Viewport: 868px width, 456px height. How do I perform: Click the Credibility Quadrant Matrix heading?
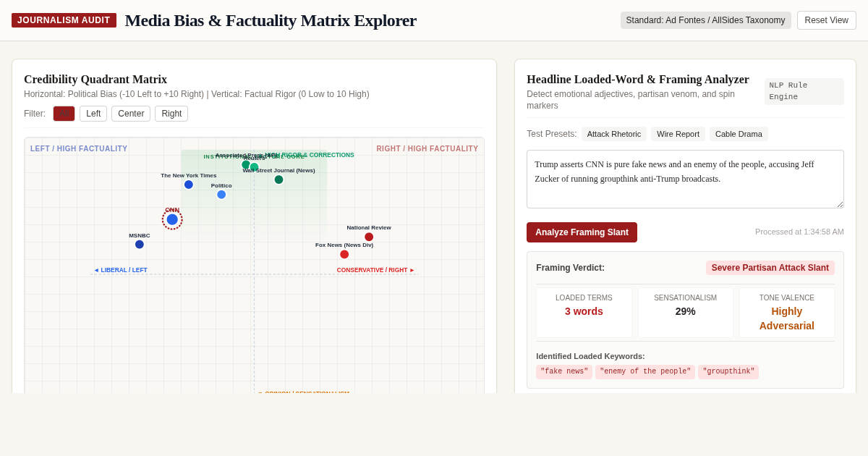pos(95,80)
